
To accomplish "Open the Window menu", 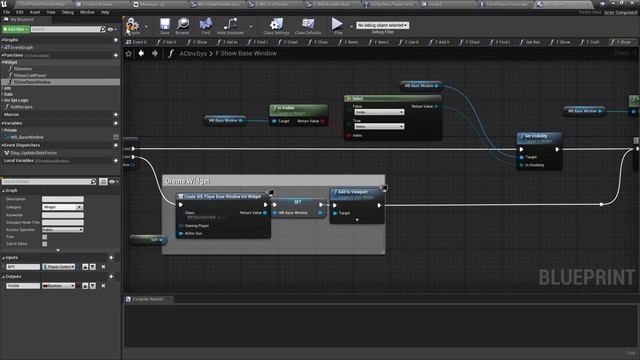I will tap(87, 12).
